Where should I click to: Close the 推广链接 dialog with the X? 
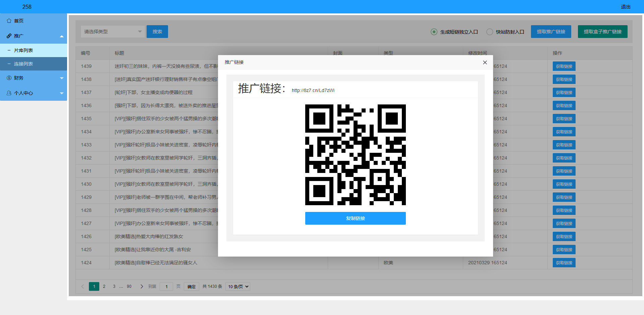coord(485,62)
